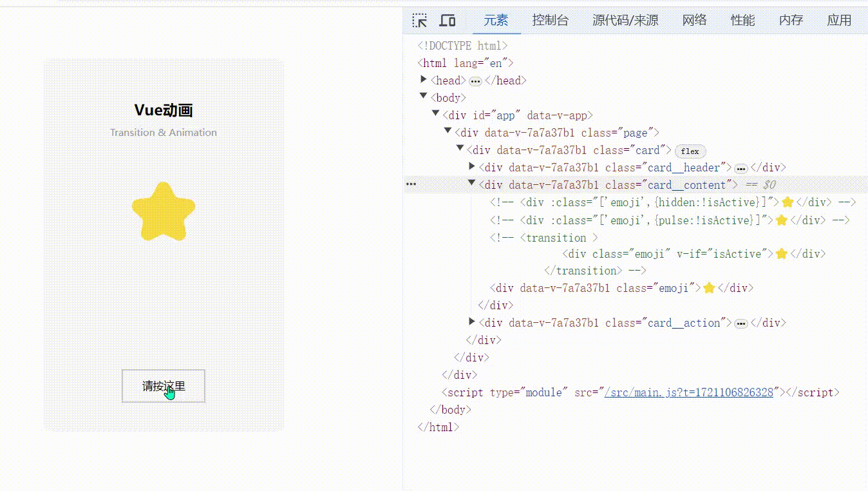The height and width of the screenshot is (491, 868).
Task: Click the flex badge on the card div
Action: click(690, 151)
